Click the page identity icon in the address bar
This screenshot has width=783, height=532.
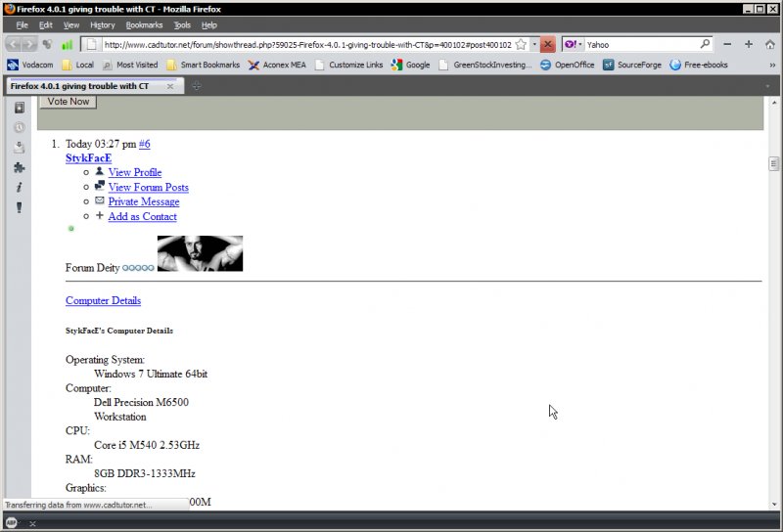click(91, 45)
